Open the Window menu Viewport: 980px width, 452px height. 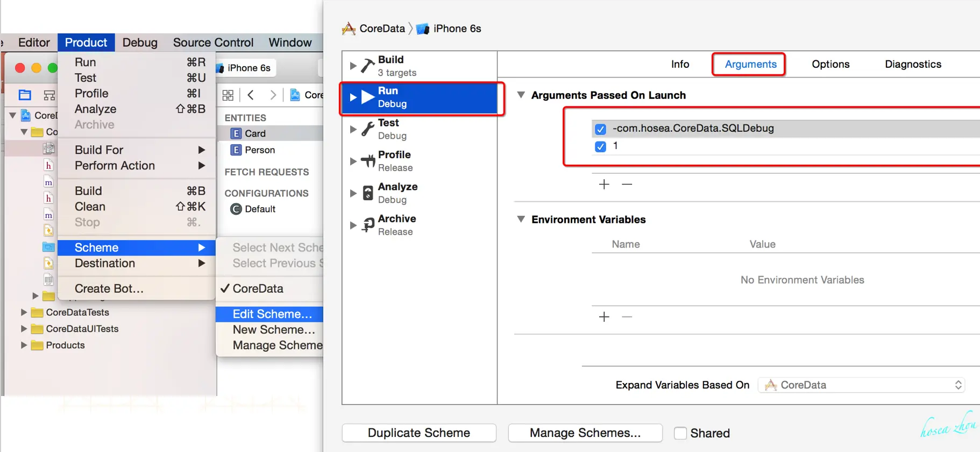290,43
